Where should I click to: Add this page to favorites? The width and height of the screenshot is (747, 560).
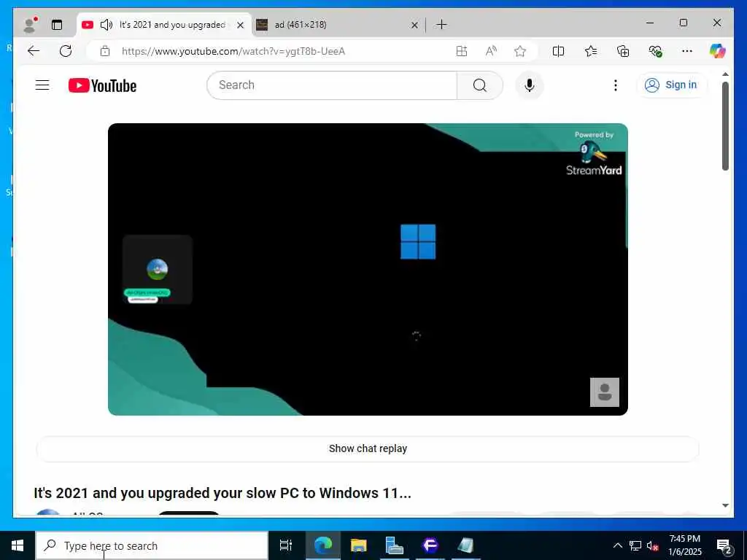520,51
